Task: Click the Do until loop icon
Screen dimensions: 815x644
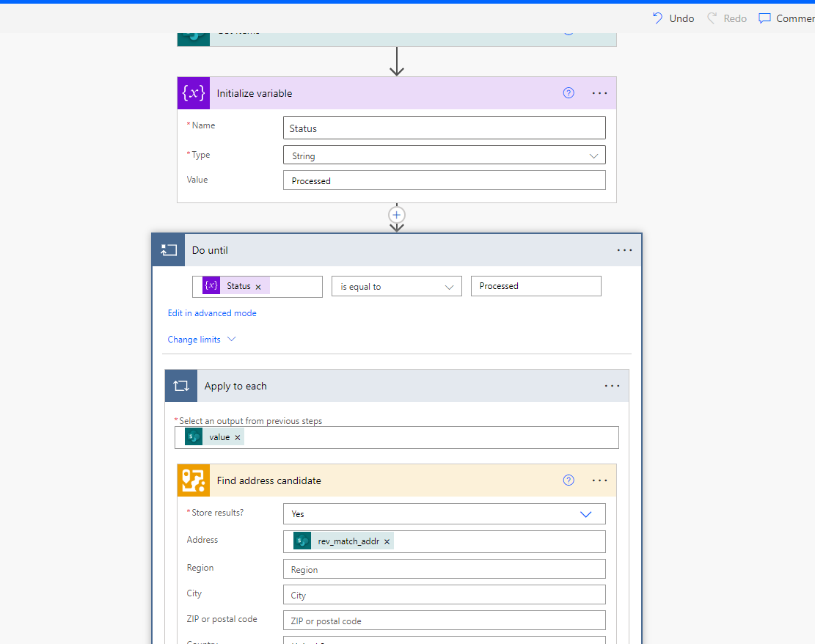Action: click(168, 249)
